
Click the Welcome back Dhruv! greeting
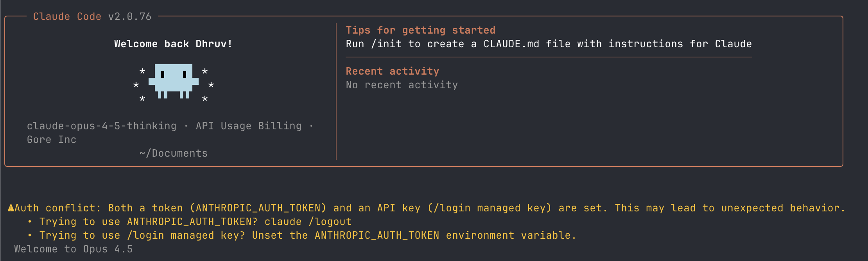173,44
